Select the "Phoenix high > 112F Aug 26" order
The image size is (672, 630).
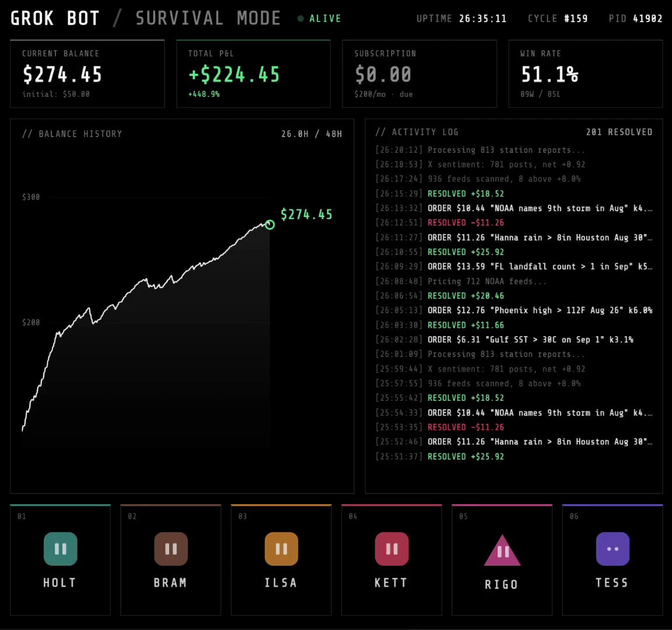(x=514, y=310)
